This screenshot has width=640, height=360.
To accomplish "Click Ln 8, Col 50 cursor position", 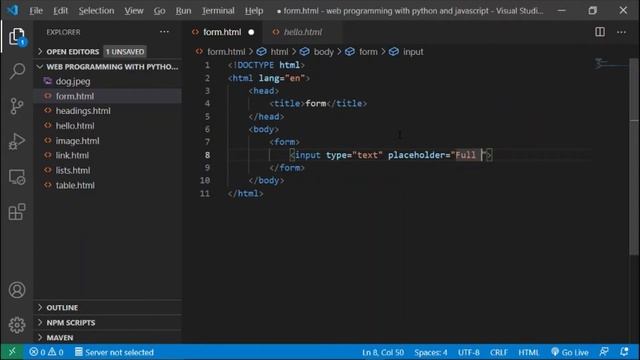I will coord(383,352).
